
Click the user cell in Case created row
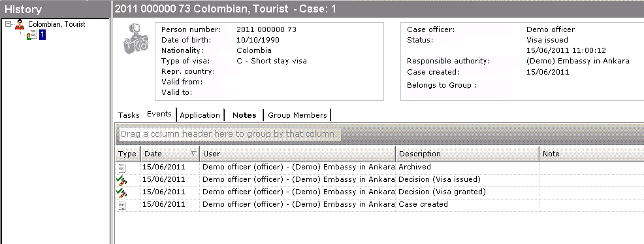click(297, 204)
